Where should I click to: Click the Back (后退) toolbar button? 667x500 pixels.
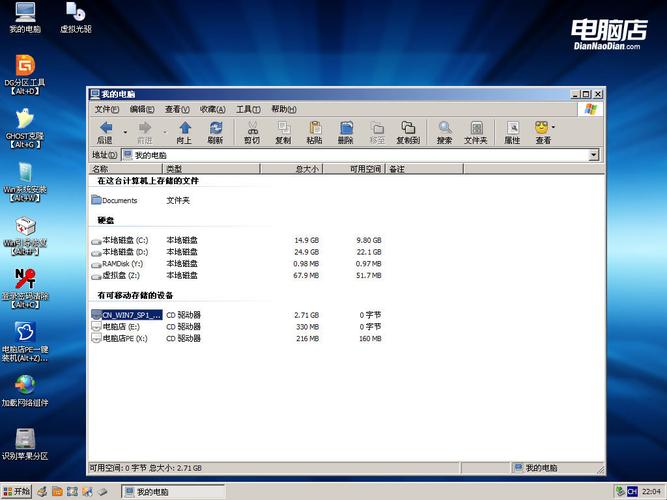coord(105,132)
